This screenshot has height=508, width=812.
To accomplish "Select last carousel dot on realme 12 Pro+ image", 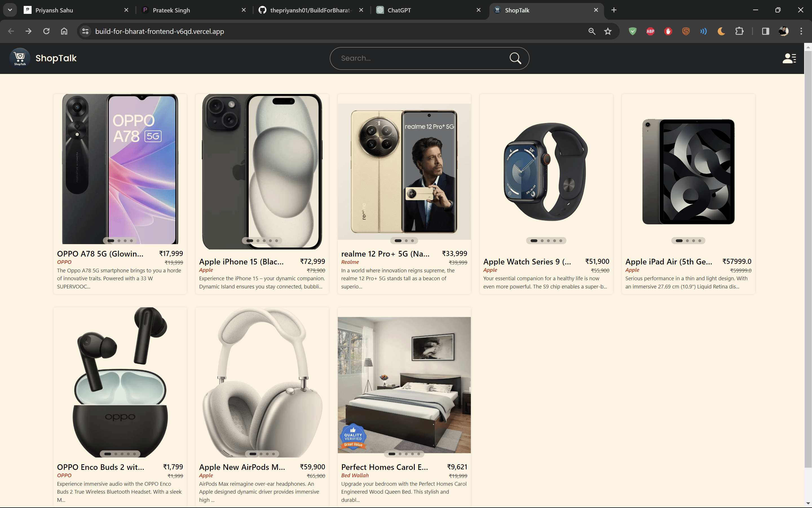I will tap(412, 240).
